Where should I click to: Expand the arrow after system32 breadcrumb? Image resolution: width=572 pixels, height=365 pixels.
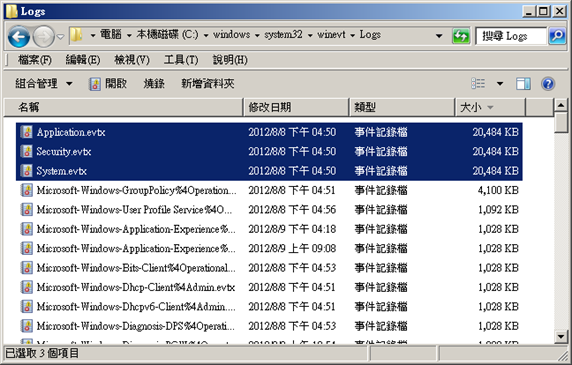(310, 35)
